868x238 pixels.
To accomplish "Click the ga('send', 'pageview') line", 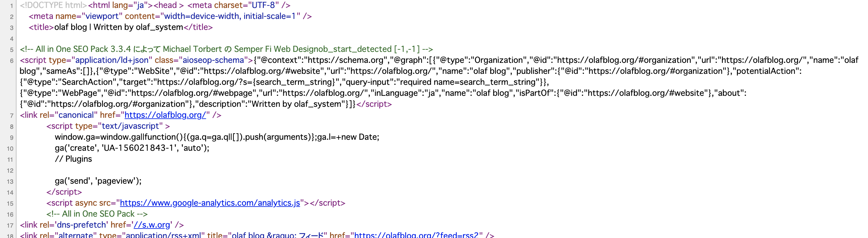I will pos(98,181).
